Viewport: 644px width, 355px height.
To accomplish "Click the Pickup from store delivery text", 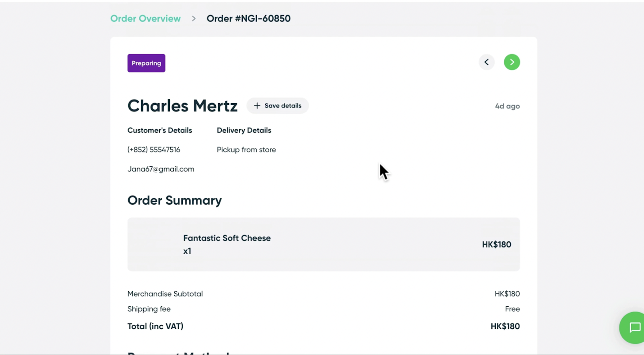I will [246, 149].
